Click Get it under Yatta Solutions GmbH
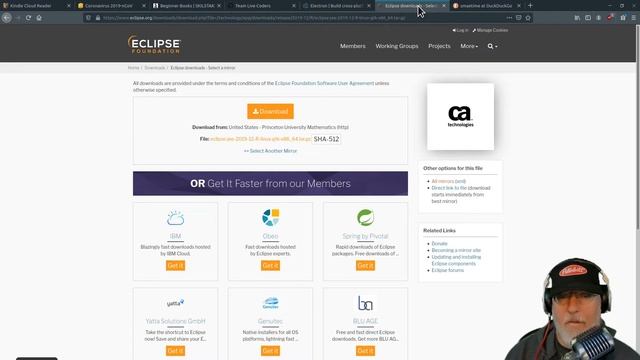Screen dimensions: 640x360 pos(176,351)
